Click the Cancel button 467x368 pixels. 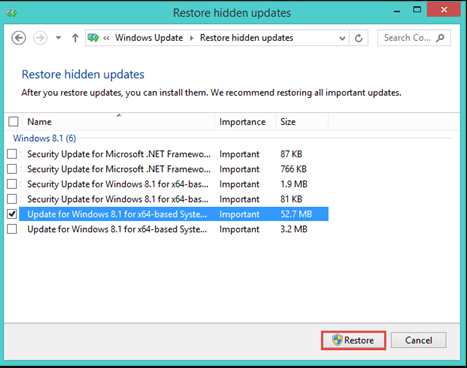click(419, 340)
